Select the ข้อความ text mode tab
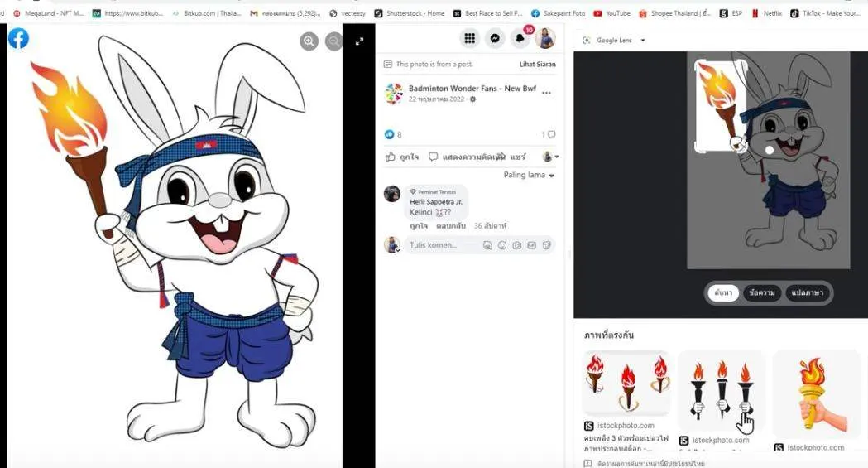This screenshot has height=468, width=868. click(x=762, y=292)
